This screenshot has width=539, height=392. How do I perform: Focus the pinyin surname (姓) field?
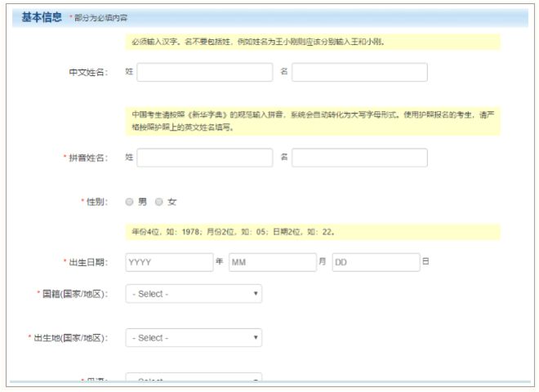pos(204,158)
